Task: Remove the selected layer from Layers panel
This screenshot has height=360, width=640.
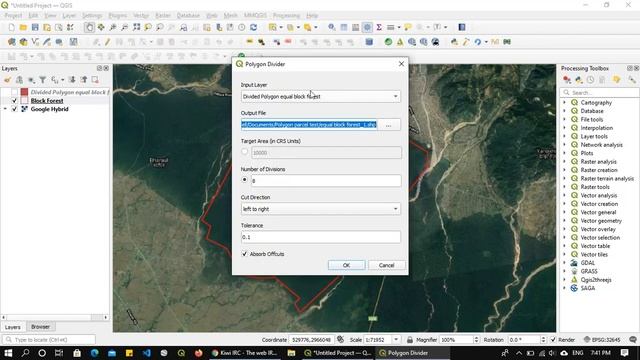Action: point(95,80)
